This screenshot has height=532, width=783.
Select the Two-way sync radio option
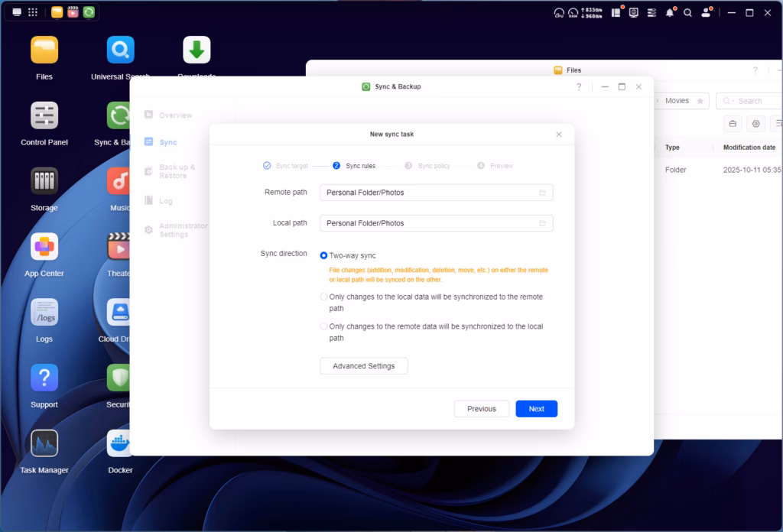(x=324, y=255)
